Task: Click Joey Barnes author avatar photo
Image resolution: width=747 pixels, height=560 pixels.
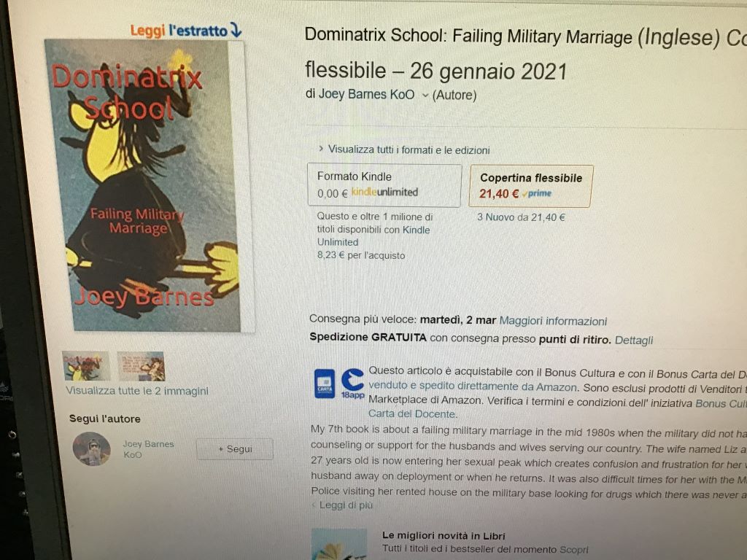Action: 92,448
